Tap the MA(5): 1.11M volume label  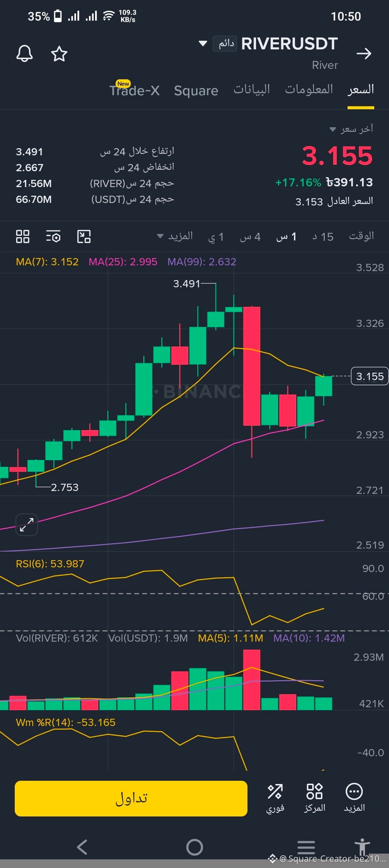point(231,638)
